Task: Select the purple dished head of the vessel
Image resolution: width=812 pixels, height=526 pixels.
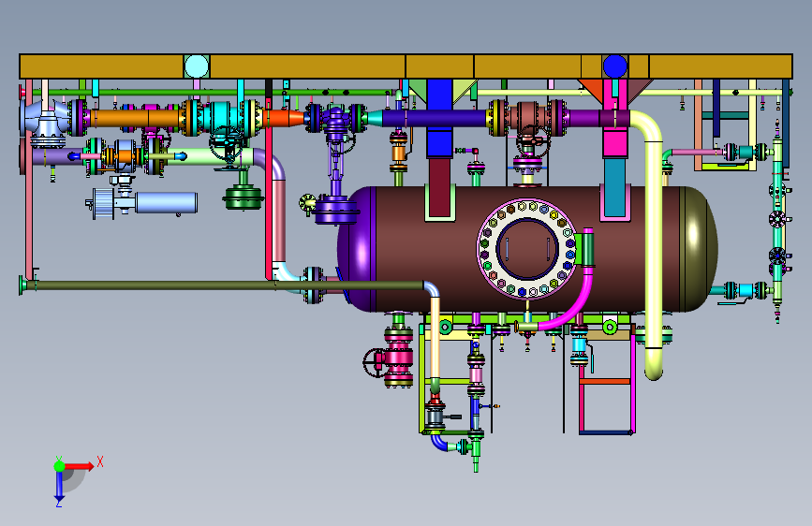Action: pos(358,249)
